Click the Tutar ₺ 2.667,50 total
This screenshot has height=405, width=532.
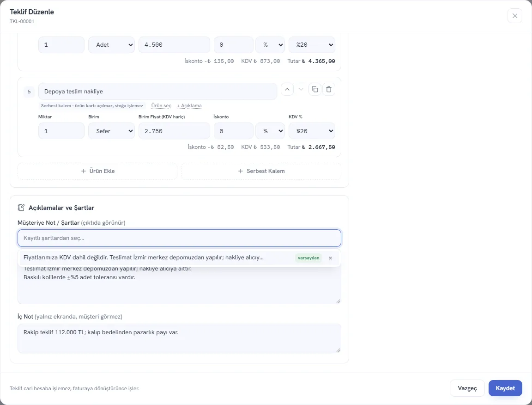[311, 147]
